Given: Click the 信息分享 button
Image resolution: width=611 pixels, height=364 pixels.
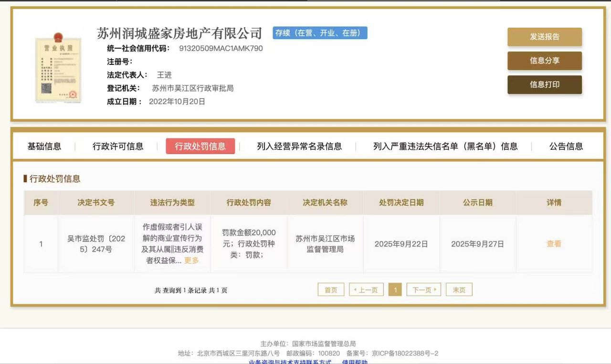Looking at the screenshot, I should click(x=544, y=61).
